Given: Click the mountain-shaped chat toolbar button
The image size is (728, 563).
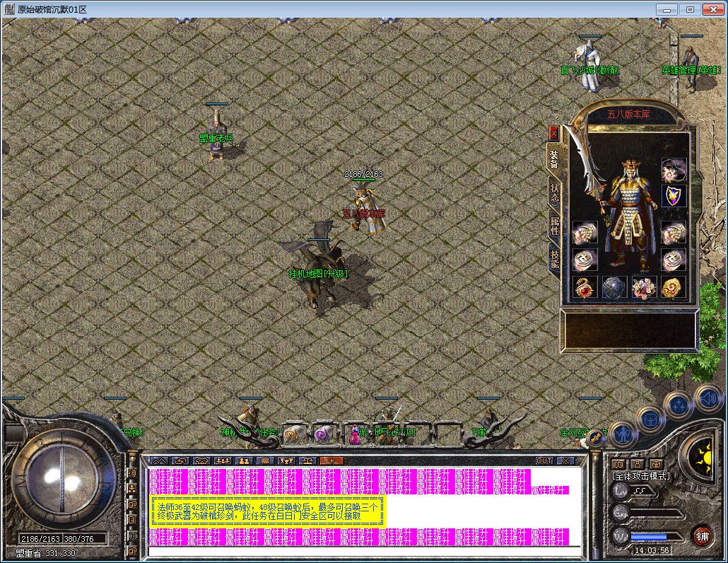Looking at the screenshot, I should point(159,461).
